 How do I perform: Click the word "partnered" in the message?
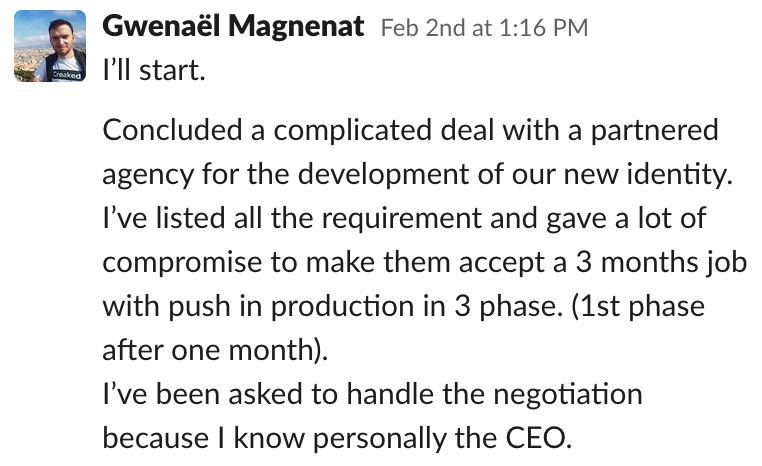pos(654,132)
